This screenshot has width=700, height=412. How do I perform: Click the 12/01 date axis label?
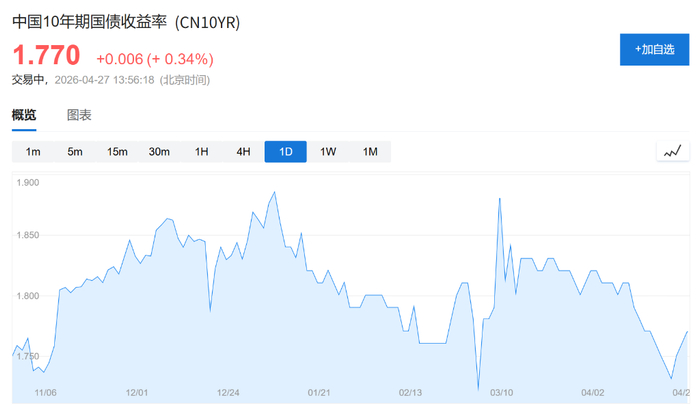137,393
